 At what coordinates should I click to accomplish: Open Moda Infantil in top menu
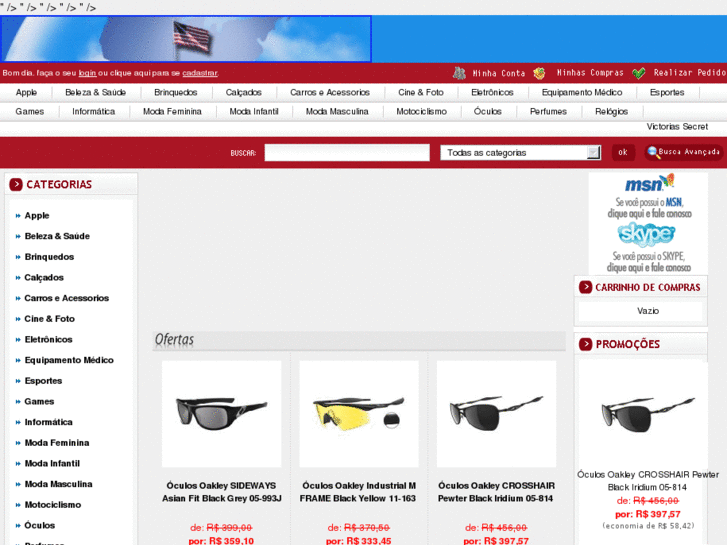[x=254, y=111]
